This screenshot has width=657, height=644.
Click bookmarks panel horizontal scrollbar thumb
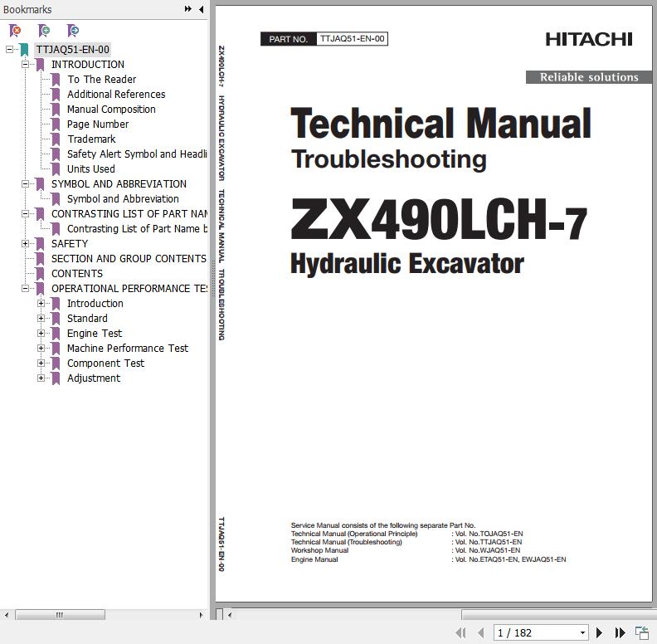click(x=60, y=615)
